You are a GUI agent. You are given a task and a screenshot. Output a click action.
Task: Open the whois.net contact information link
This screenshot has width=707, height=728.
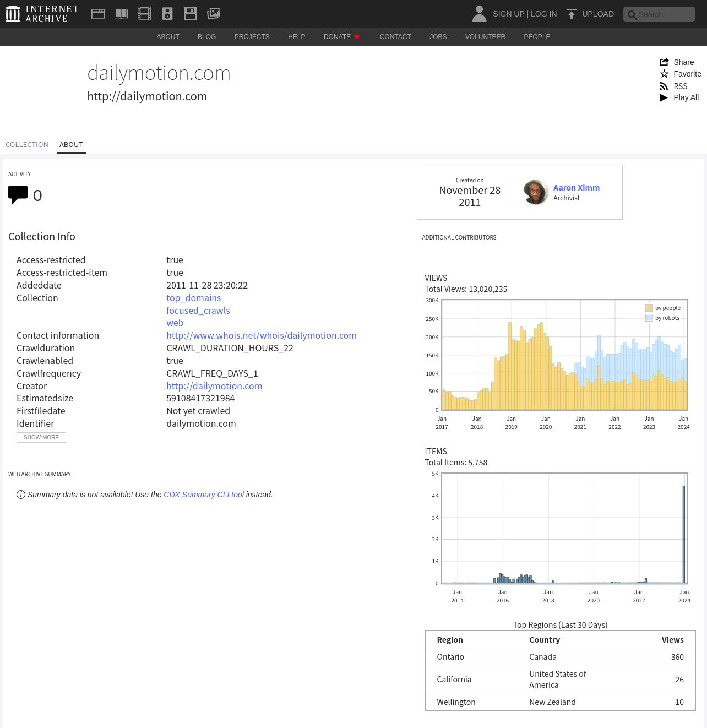point(262,335)
